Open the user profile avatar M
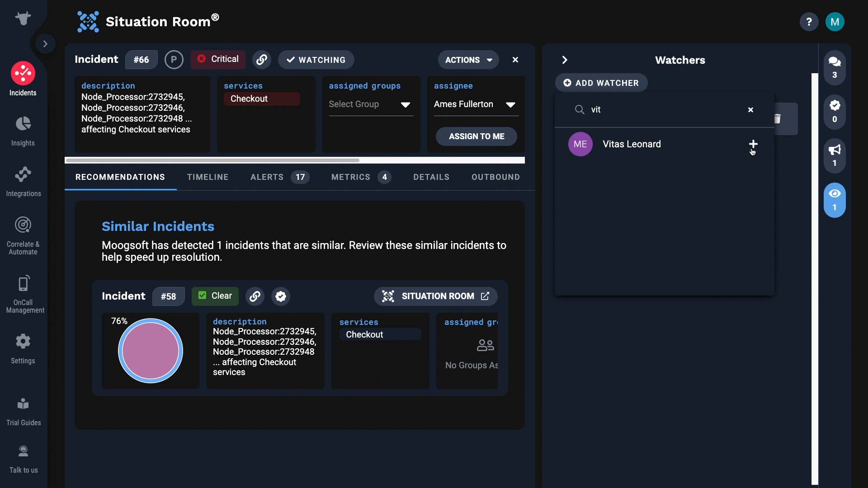868x488 pixels. [835, 22]
